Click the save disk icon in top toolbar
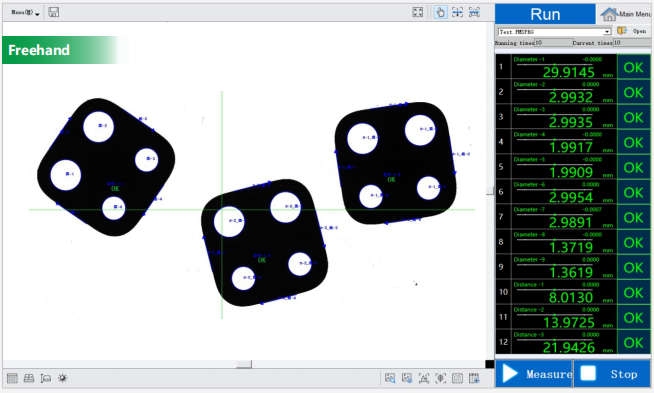The width and height of the screenshot is (654, 393). click(x=53, y=12)
